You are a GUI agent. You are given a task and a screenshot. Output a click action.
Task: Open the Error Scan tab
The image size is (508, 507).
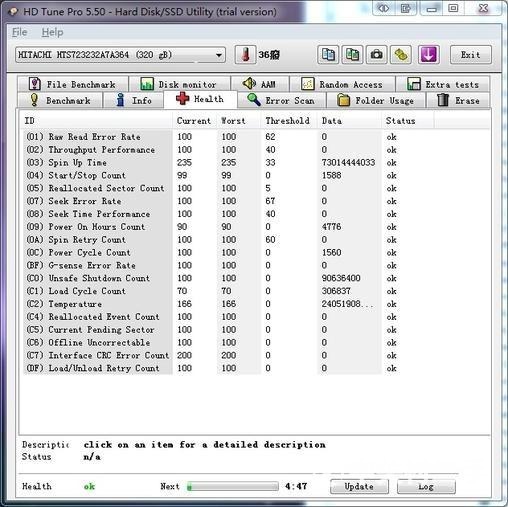[x=281, y=100]
